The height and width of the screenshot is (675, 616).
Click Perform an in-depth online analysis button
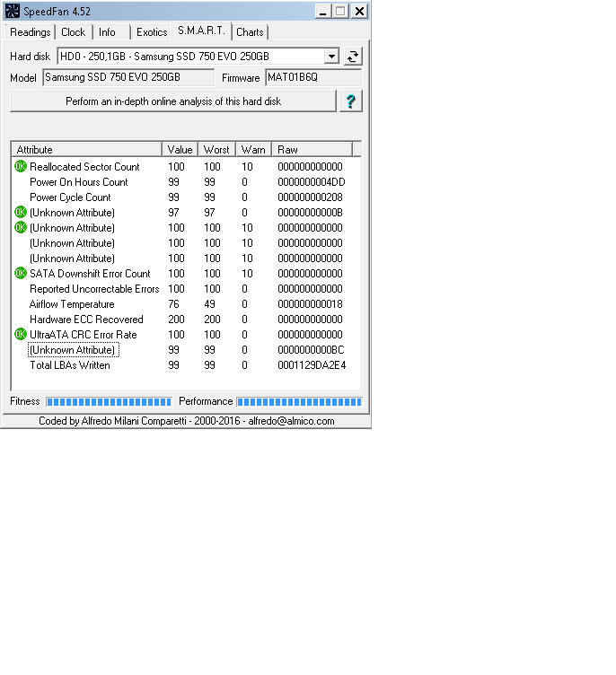(173, 101)
